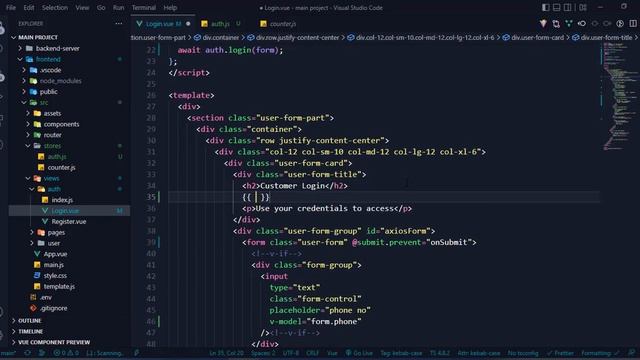The image size is (640, 360).
Task: Click Tag: kebab-case status item
Action: tap(401, 353)
